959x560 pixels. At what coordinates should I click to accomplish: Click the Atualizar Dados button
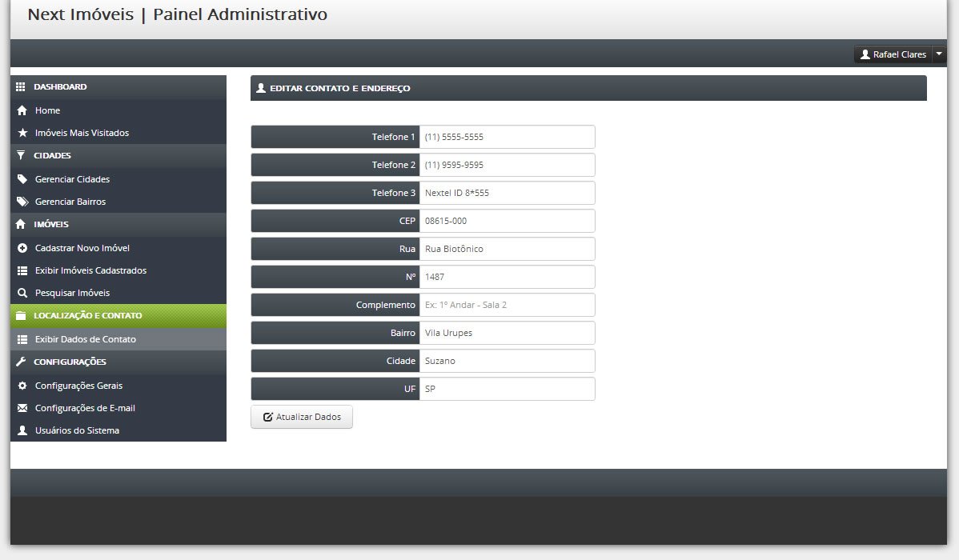click(x=302, y=417)
